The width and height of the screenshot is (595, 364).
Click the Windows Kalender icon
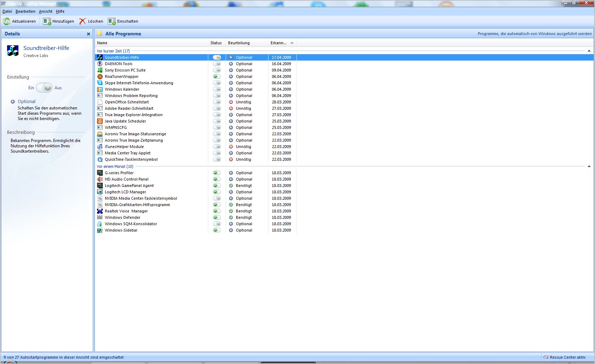(x=100, y=89)
